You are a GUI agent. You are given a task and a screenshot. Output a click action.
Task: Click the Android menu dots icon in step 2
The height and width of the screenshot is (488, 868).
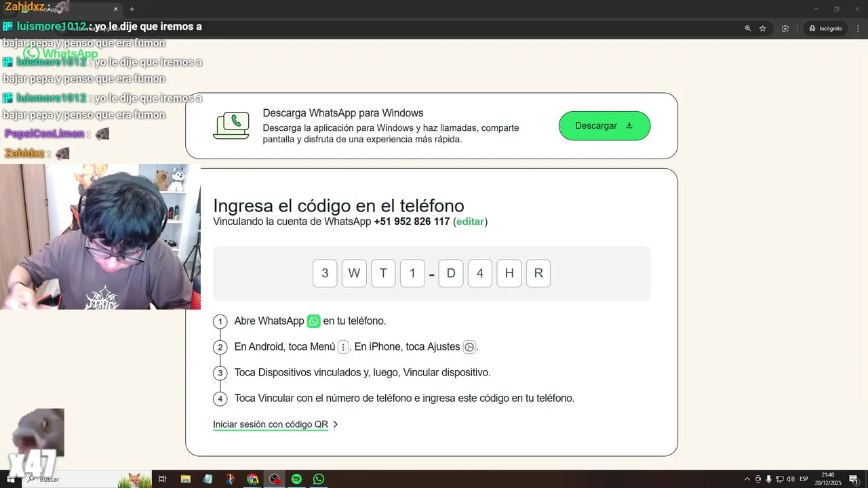(x=343, y=347)
